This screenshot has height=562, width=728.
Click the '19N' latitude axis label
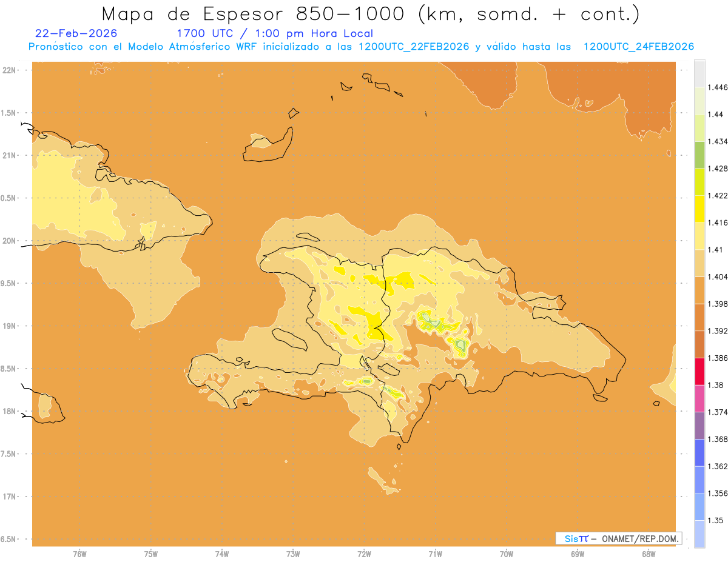click(x=10, y=326)
